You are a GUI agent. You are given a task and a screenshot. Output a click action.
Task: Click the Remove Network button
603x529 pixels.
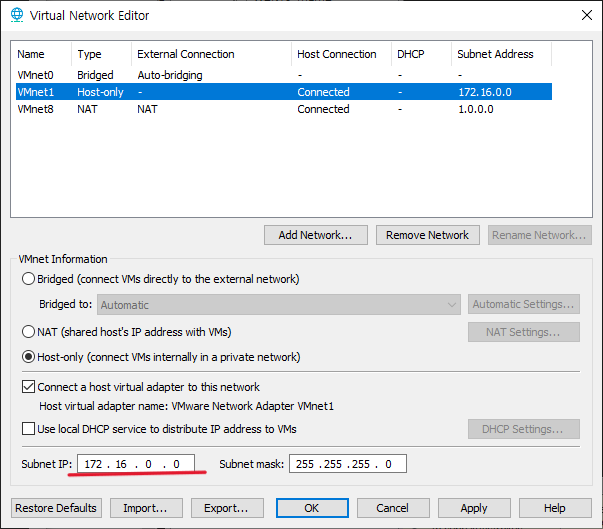click(x=428, y=235)
